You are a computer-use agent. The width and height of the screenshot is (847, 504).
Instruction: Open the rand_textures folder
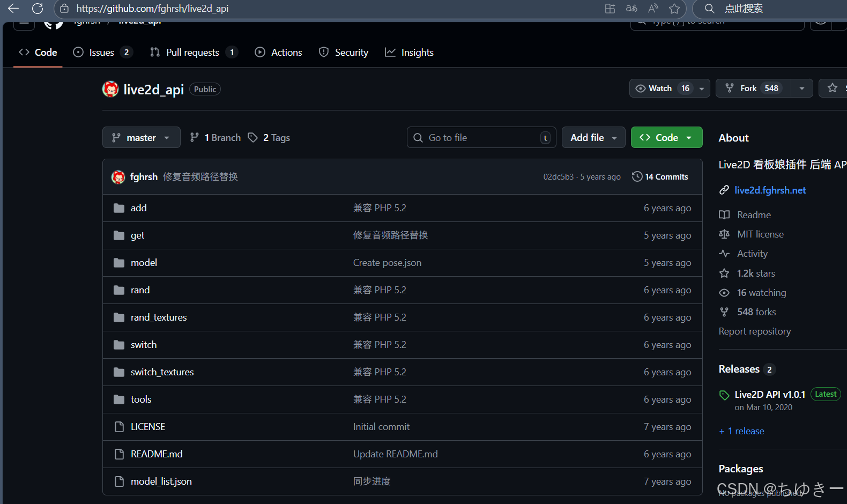(x=159, y=317)
